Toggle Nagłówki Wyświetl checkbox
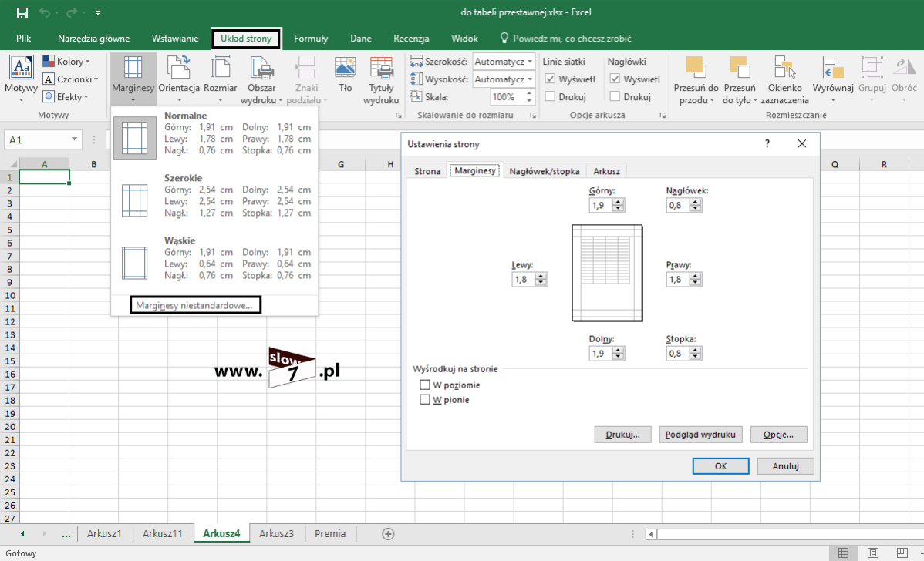This screenshot has width=924, height=561. (615, 79)
